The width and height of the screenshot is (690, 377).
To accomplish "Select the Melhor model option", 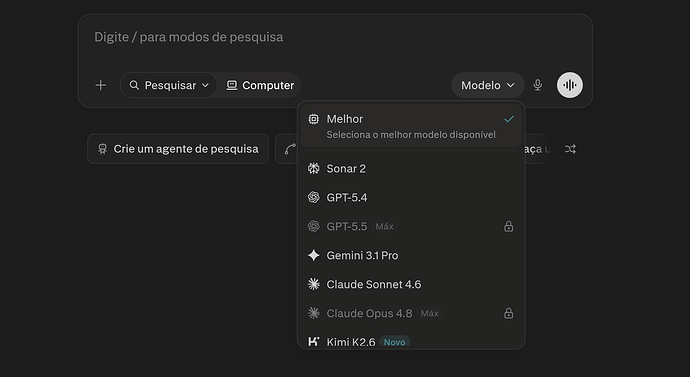I will tap(411, 126).
